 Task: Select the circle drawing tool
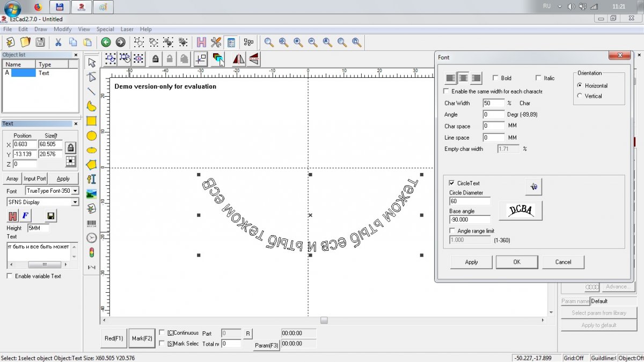pyautogui.click(x=92, y=136)
